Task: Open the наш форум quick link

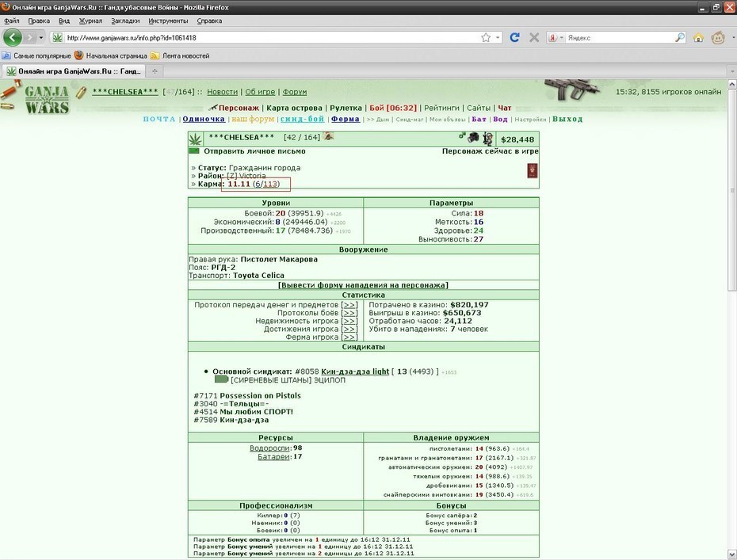Action: point(253,119)
